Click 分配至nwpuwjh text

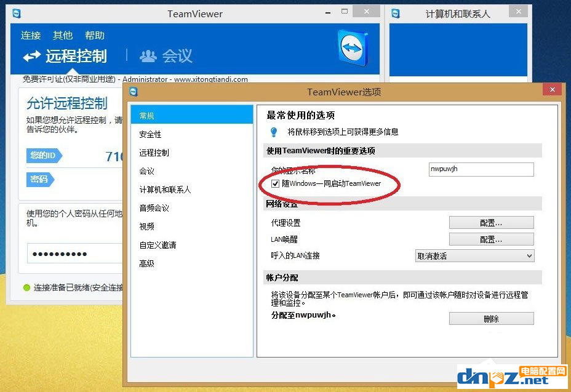(303, 315)
